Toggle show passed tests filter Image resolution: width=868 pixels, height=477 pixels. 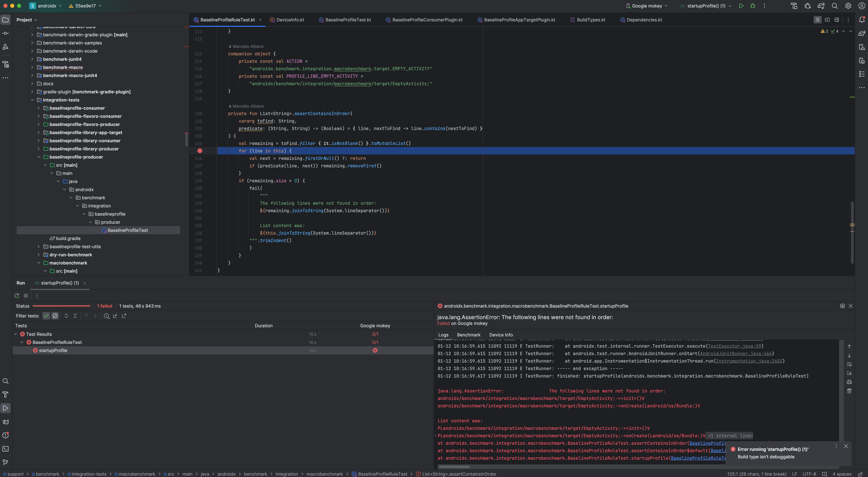(46, 316)
